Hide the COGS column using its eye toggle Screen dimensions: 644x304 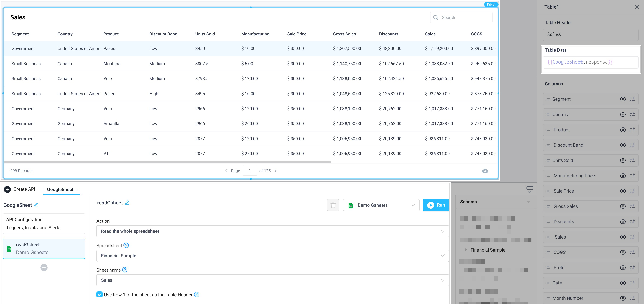(x=623, y=252)
